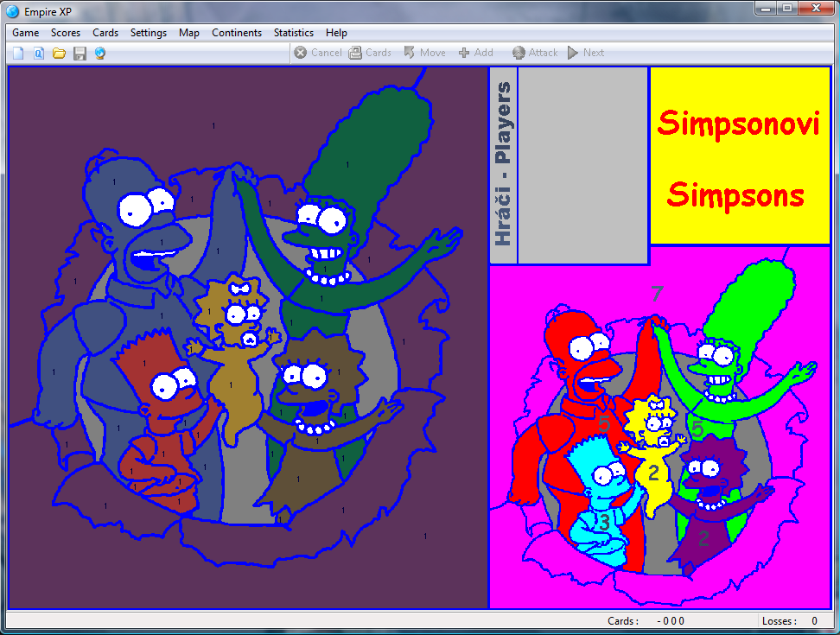
Task: Open the Settings menu
Action: pos(149,33)
